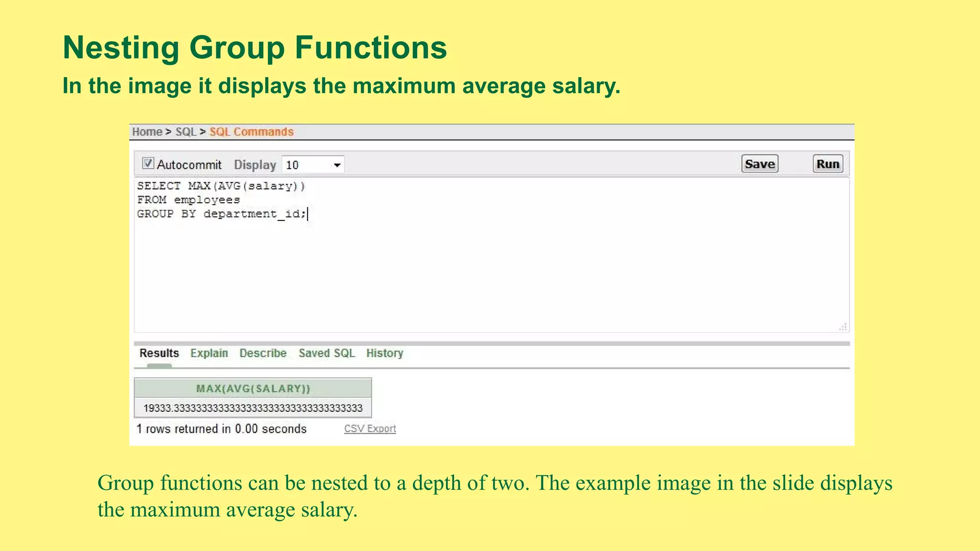Click the 'SELECT MAX(AVG(salary))' line
This screenshot has width=980, height=551.
click(x=221, y=186)
